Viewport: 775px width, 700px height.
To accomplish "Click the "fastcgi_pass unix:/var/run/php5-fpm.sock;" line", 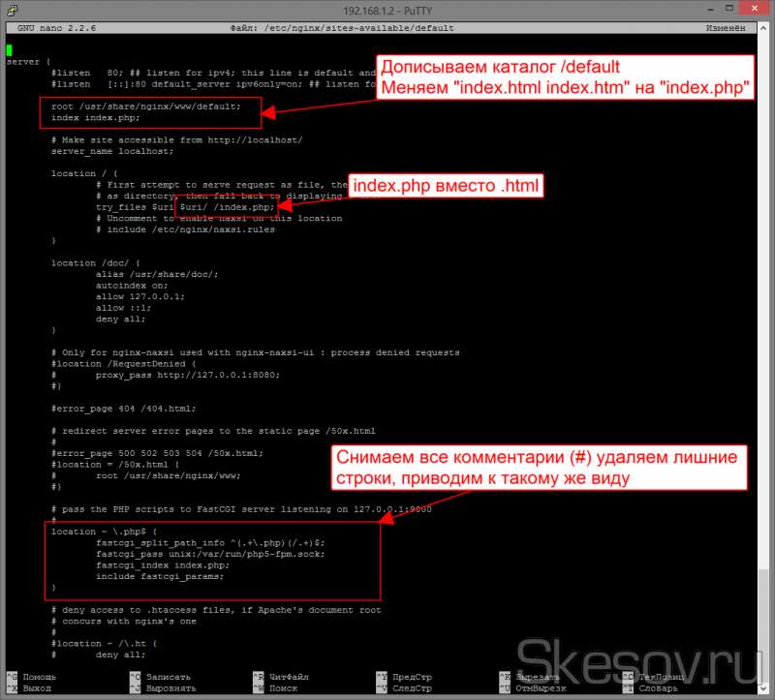I will coord(189,553).
